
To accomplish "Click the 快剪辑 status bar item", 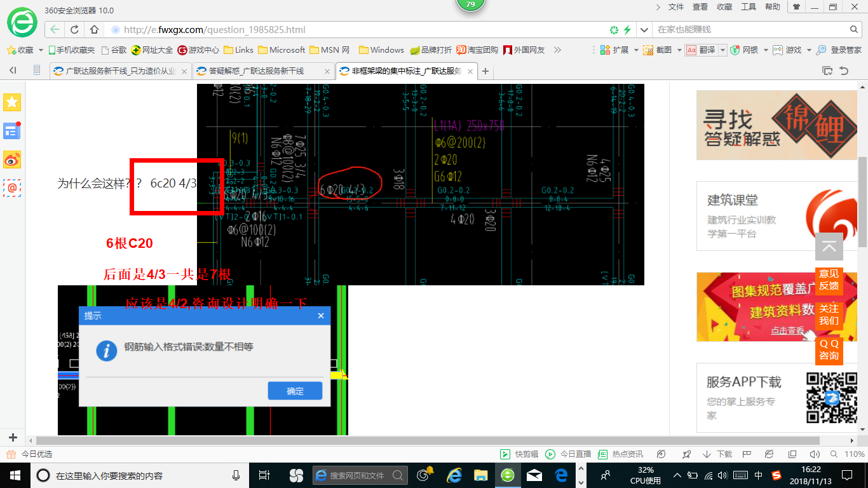I will 519,454.
